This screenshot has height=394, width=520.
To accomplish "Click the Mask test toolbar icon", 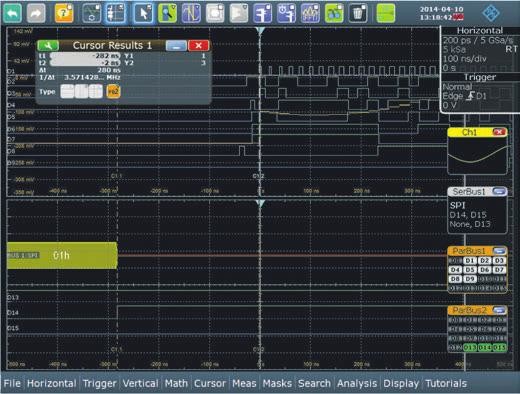I will [215, 13].
